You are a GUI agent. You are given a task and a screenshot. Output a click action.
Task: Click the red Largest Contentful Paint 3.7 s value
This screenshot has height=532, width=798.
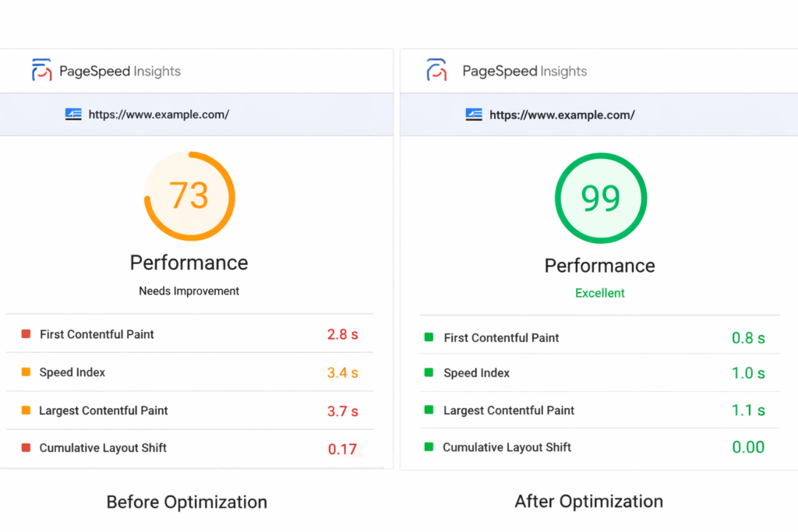pos(342,410)
